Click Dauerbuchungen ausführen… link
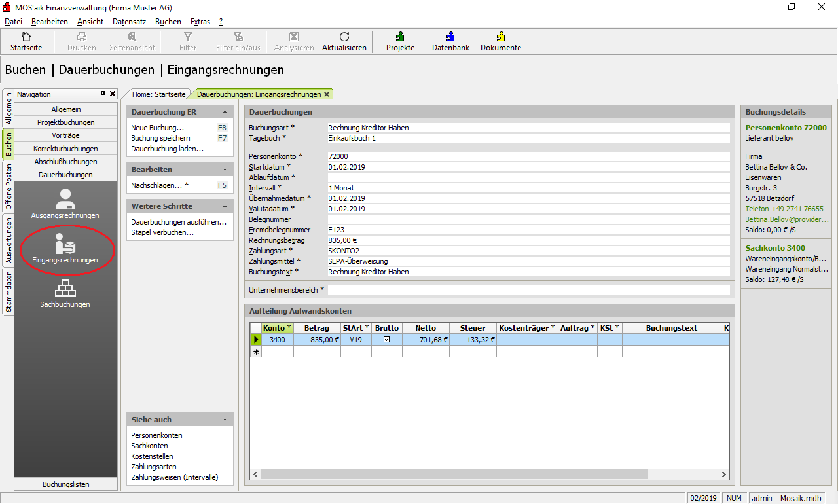 [179, 222]
